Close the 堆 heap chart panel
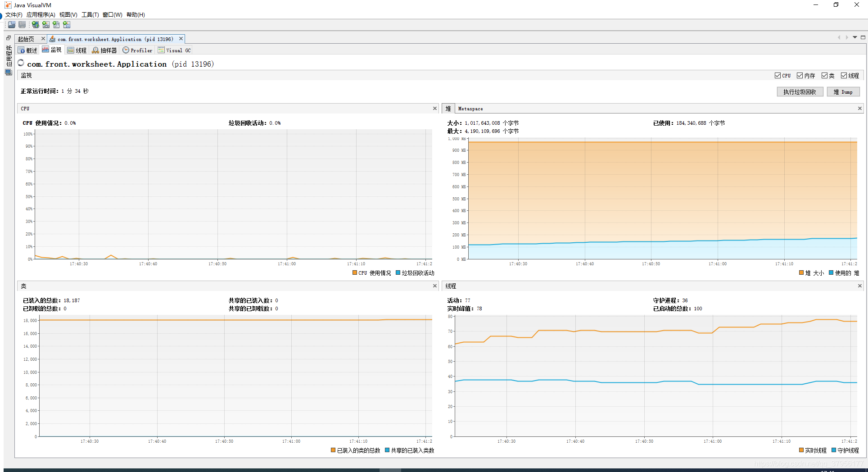Image resolution: width=868 pixels, height=472 pixels. point(859,109)
